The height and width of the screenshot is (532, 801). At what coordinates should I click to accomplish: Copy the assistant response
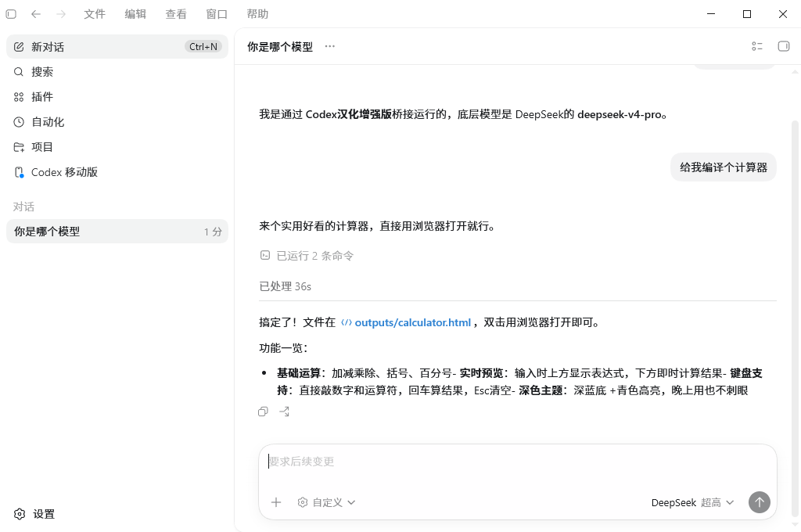[x=263, y=412]
